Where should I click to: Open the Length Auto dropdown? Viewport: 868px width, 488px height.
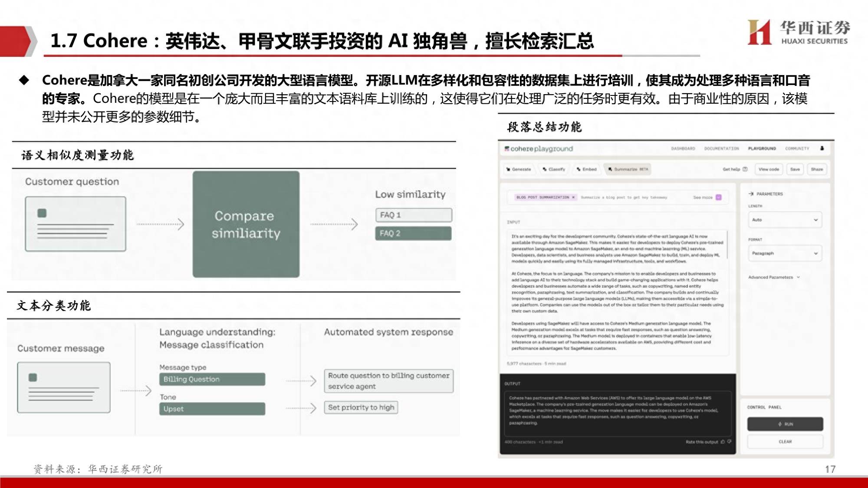(x=785, y=220)
